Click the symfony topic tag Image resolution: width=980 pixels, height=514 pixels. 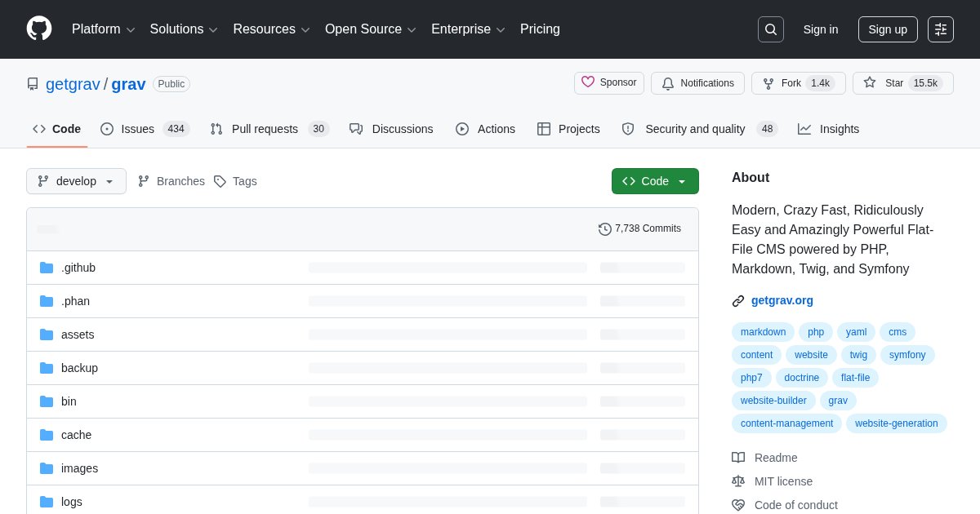tap(907, 355)
